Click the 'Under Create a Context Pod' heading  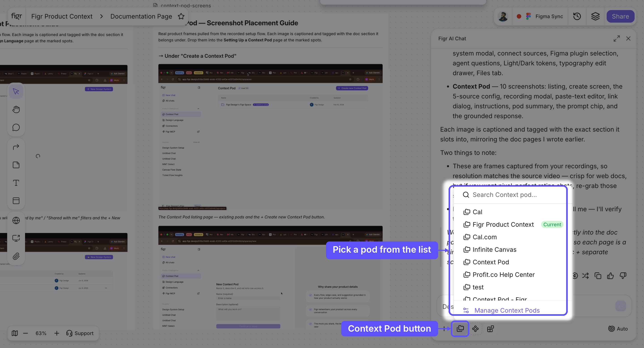point(197,56)
